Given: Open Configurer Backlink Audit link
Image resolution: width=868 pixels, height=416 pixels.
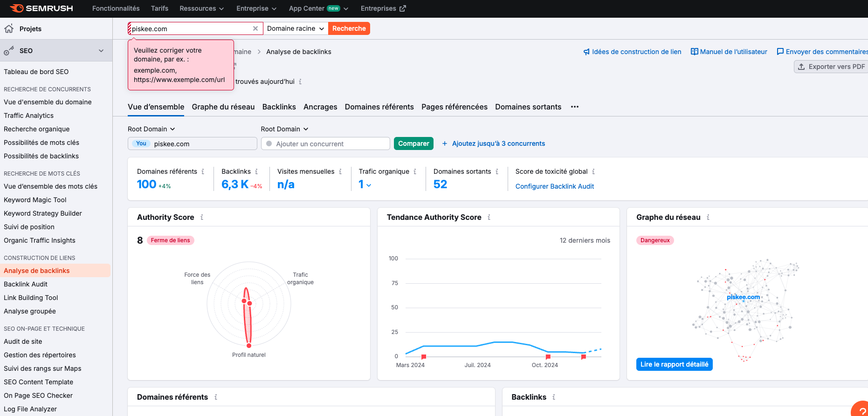Looking at the screenshot, I should pyautogui.click(x=555, y=186).
